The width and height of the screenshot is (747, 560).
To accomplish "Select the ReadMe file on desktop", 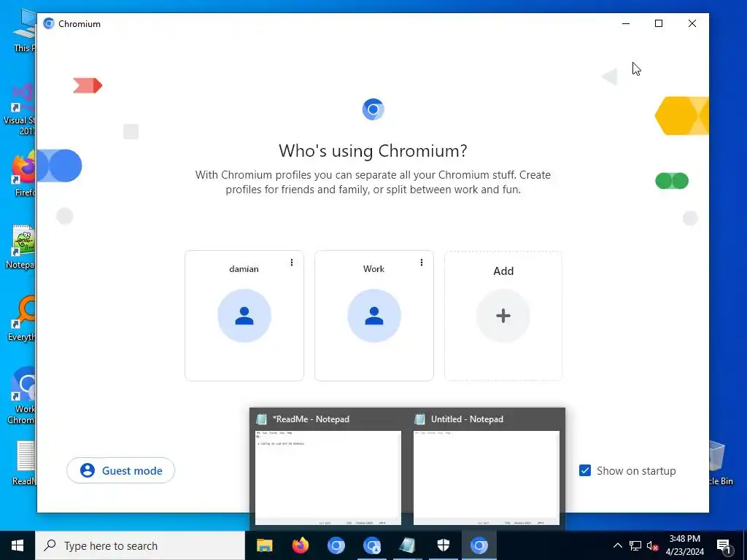I will (24, 463).
